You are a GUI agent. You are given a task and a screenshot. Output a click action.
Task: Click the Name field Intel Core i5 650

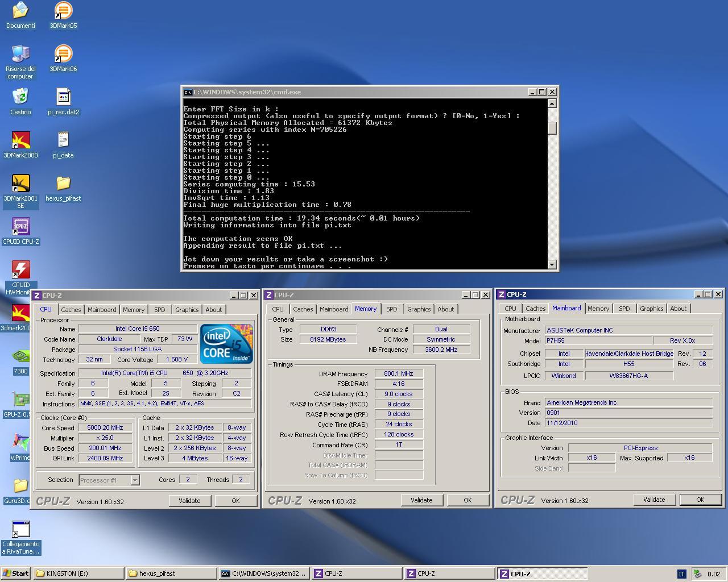[x=138, y=329]
